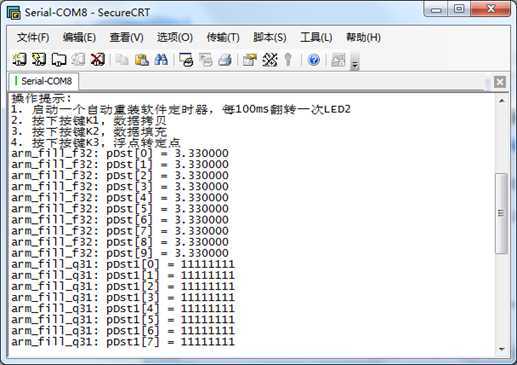The image size is (517, 365).
Task: Click SecureCRT title bar application icon
Action: click(14, 13)
